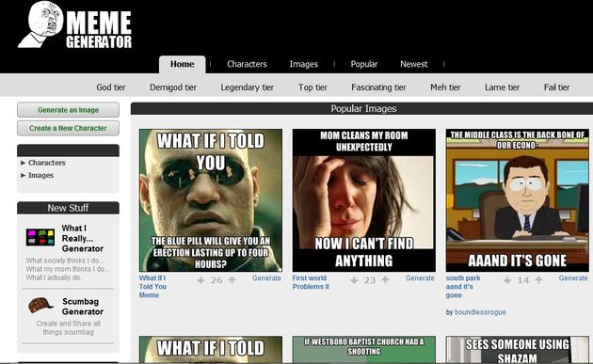Select Demigod tier filter

click(x=173, y=87)
